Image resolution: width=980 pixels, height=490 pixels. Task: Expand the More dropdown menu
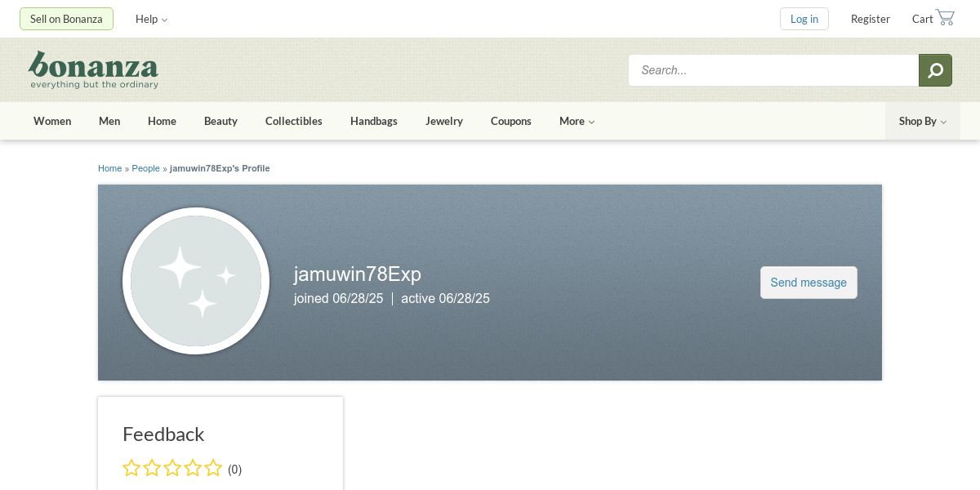tap(577, 121)
